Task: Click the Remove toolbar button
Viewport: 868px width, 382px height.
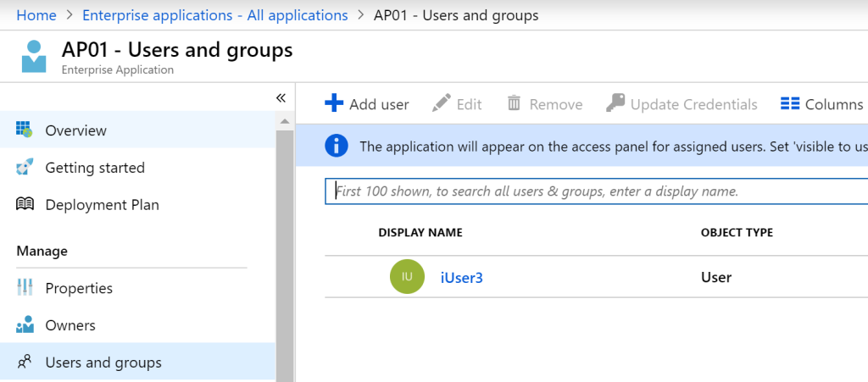Action: point(545,104)
